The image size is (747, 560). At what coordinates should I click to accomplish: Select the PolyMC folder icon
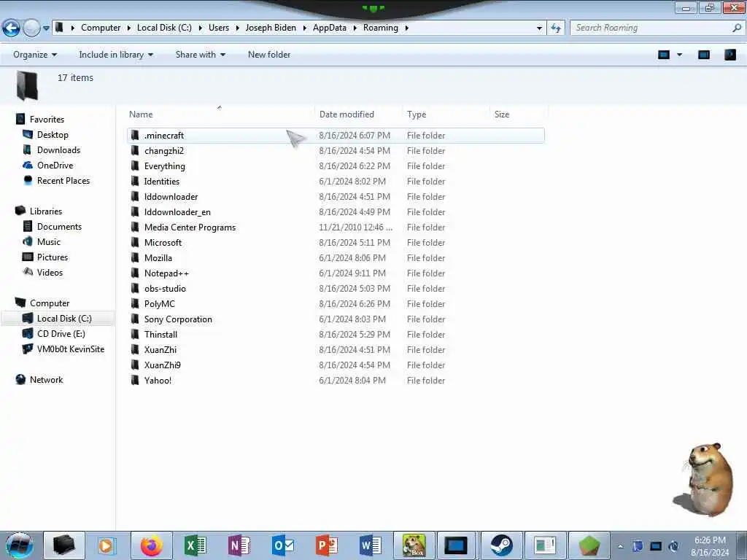coord(135,304)
